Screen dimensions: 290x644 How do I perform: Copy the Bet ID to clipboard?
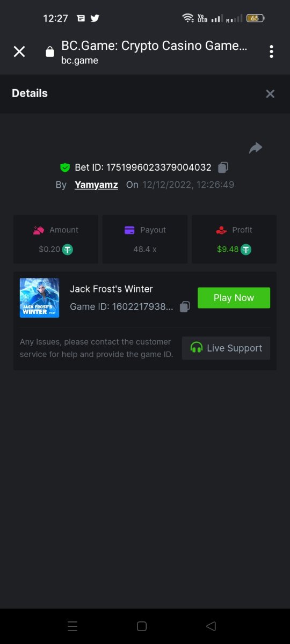(223, 167)
